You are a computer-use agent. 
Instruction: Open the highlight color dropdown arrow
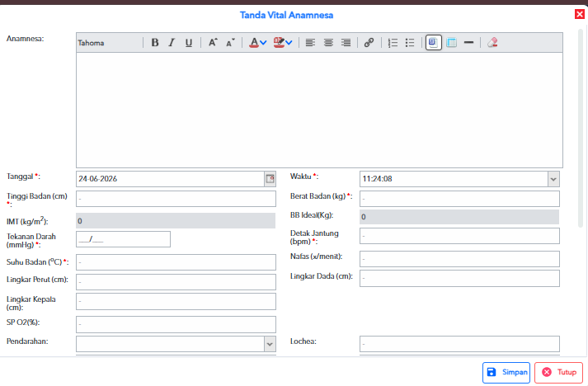click(289, 43)
